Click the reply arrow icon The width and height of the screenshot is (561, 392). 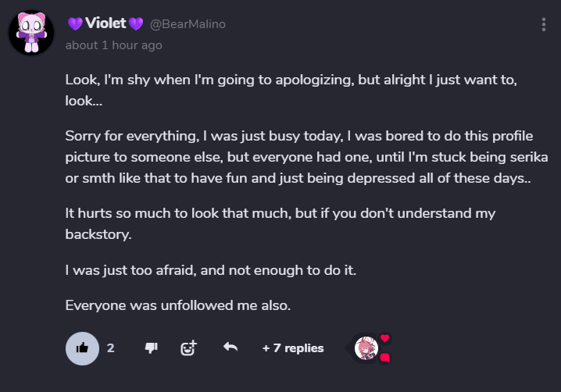pyautogui.click(x=230, y=347)
